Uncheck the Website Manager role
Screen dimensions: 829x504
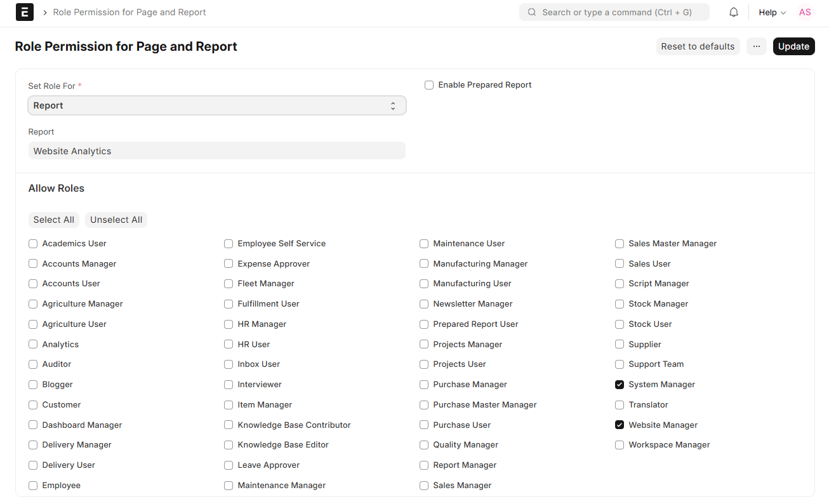620,425
